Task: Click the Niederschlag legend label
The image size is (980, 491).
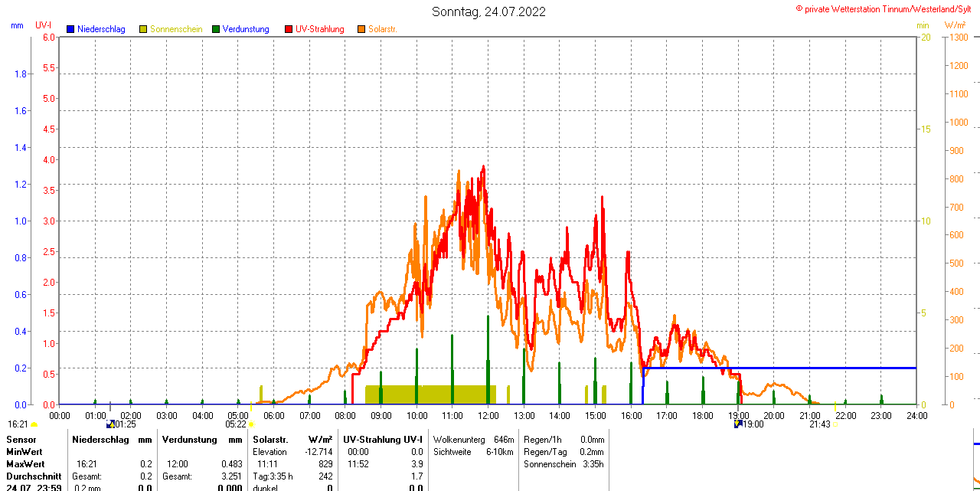Action: click(102, 29)
